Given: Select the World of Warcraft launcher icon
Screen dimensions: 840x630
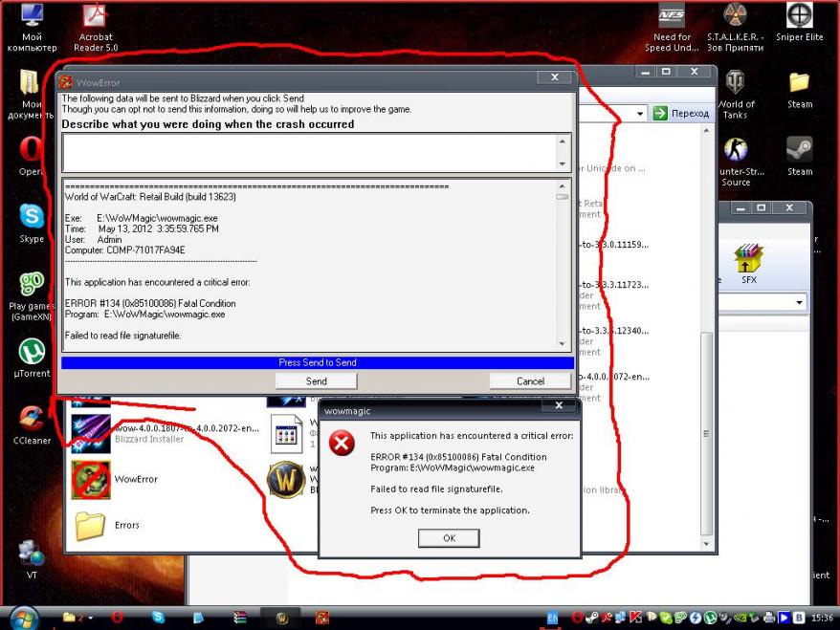Looking at the screenshot, I should [286, 480].
